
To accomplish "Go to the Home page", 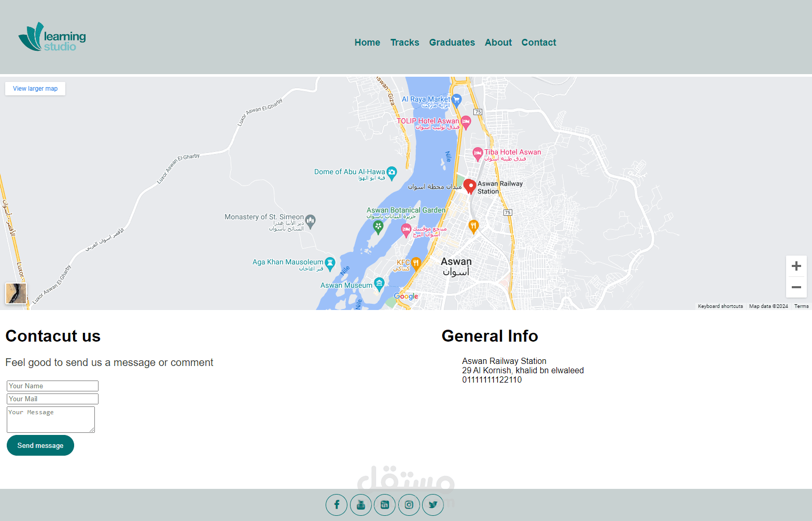I will coord(367,43).
